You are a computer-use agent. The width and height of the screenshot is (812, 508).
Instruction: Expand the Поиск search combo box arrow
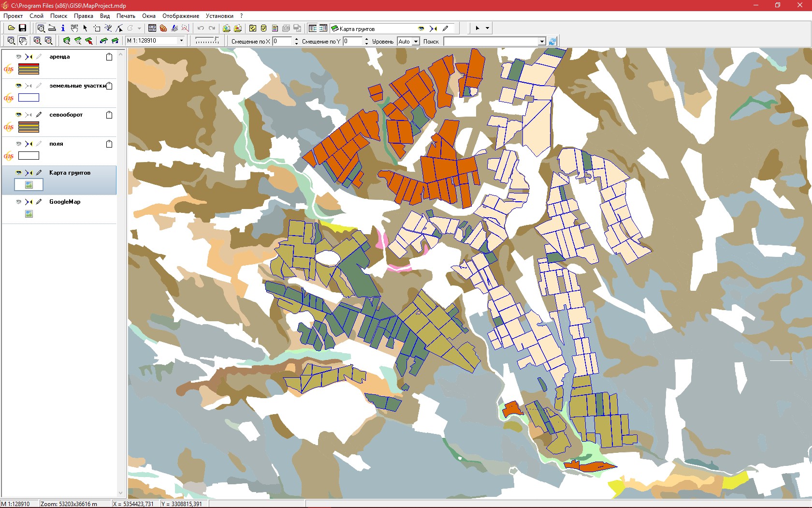[x=542, y=42]
